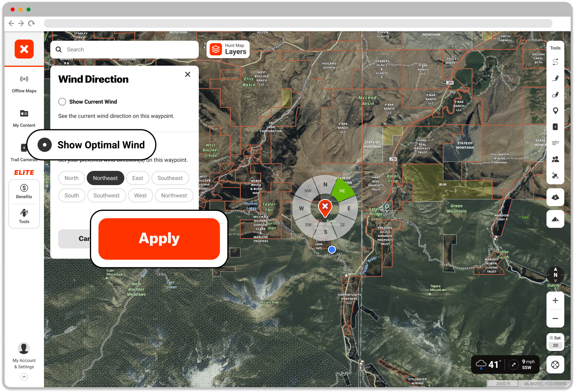This screenshot has width=575, height=392.
Task: Select the line drawing tool
Action: tap(555, 78)
